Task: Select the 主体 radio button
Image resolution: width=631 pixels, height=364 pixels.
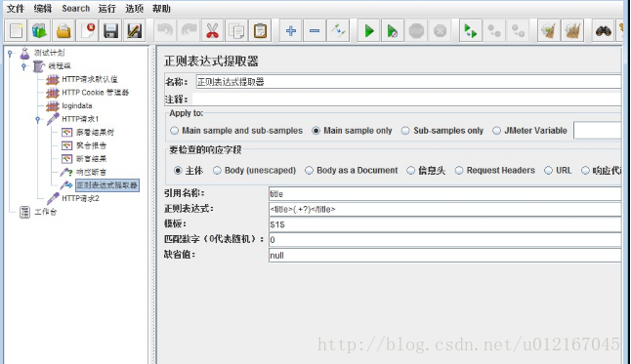Action: click(x=178, y=171)
